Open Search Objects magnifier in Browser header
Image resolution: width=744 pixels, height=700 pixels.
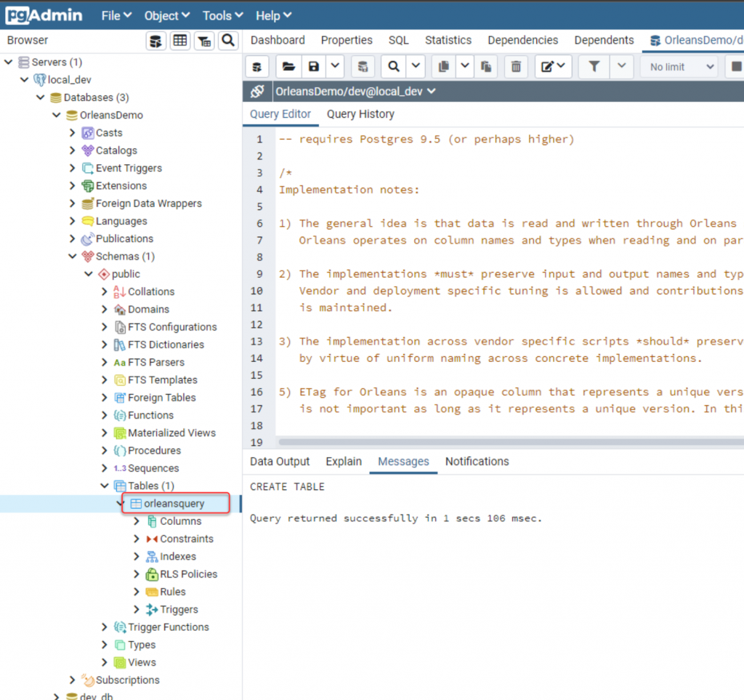click(x=228, y=41)
